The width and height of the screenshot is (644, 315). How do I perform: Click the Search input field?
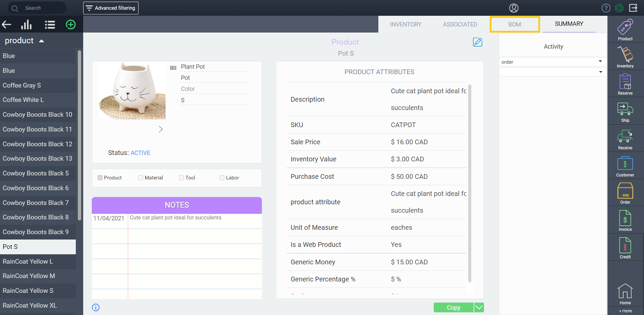[x=37, y=8]
